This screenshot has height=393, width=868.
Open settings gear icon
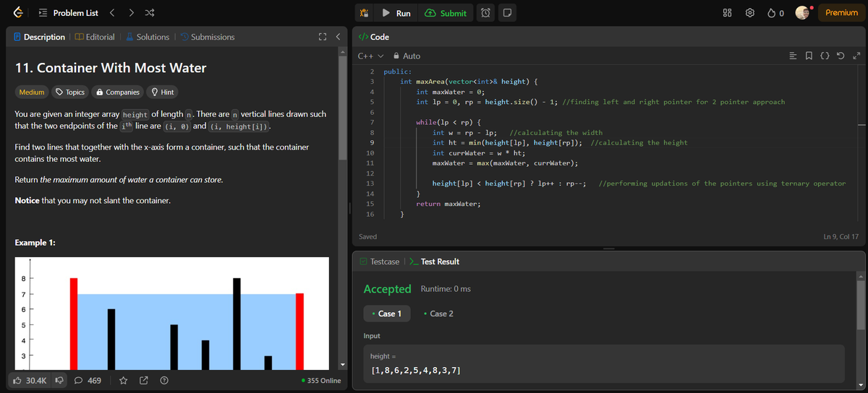pyautogui.click(x=749, y=13)
